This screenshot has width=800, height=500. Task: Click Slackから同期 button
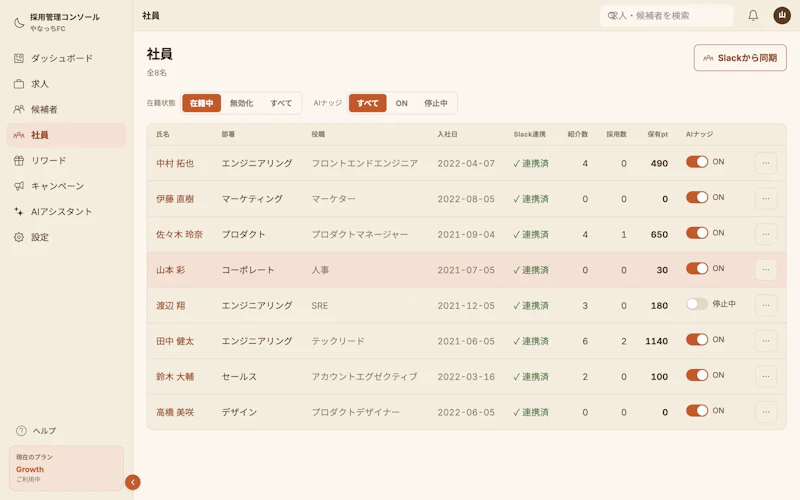[740, 58]
